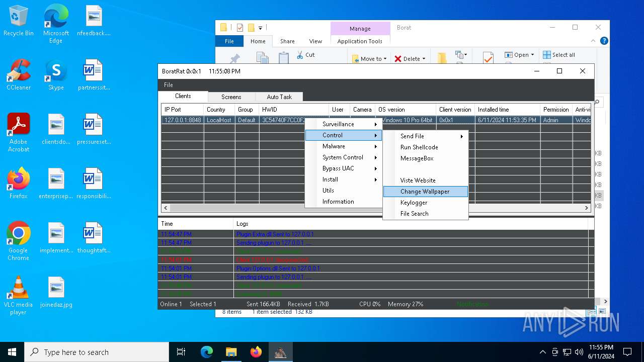Select the Viste Website menu entry
This screenshot has height=362, width=644.
(x=426, y=180)
